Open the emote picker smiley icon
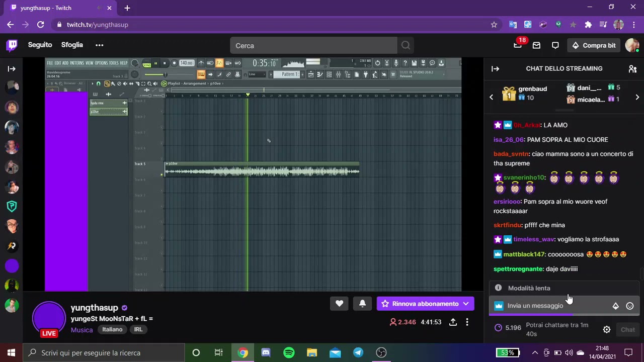The width and height of the screenshot is (644, 362). tap(629, 306)
